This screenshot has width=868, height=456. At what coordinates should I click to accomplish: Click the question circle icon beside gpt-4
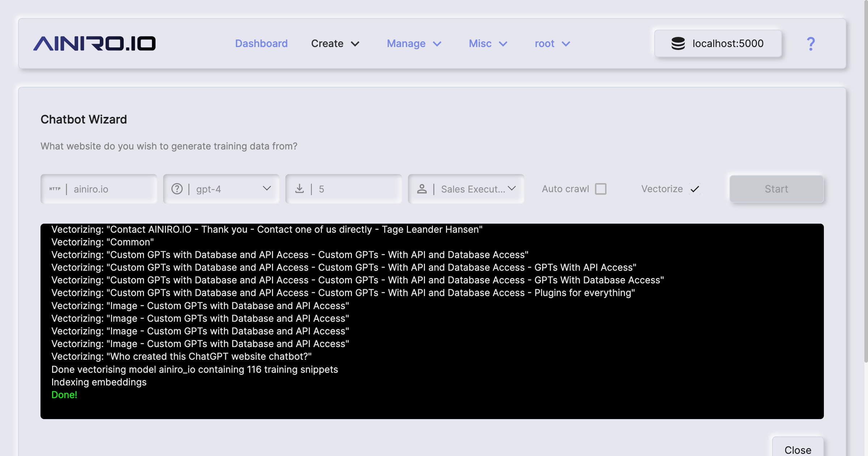(x=177, y=189)
